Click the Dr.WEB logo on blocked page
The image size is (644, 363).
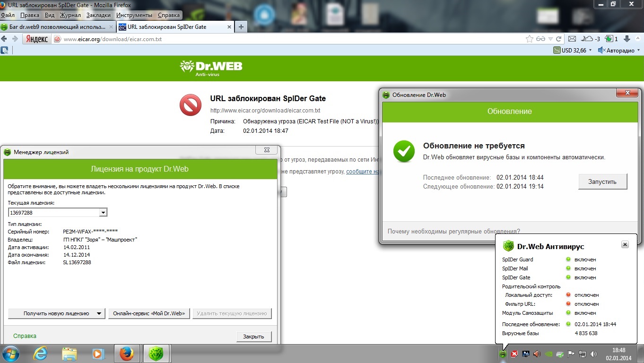[x=211, y=68]
